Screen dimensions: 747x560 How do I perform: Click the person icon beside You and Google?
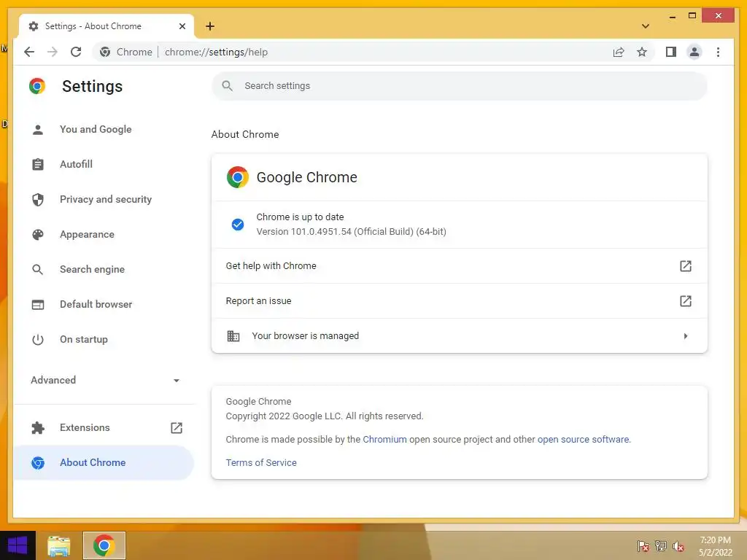tap(38, 130)
